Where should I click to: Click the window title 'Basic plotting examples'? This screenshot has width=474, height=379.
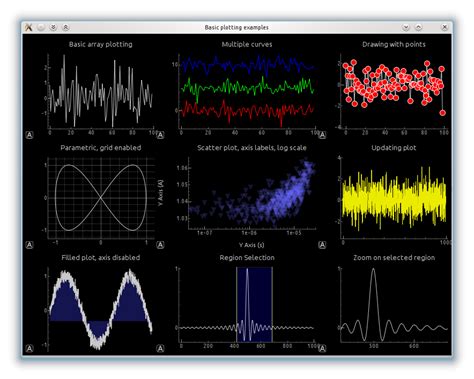pos(236,27)
